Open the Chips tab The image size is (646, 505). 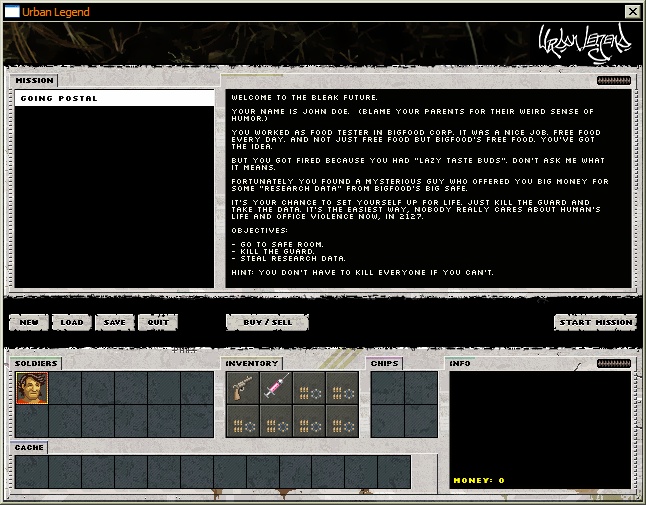coord(384,363)
